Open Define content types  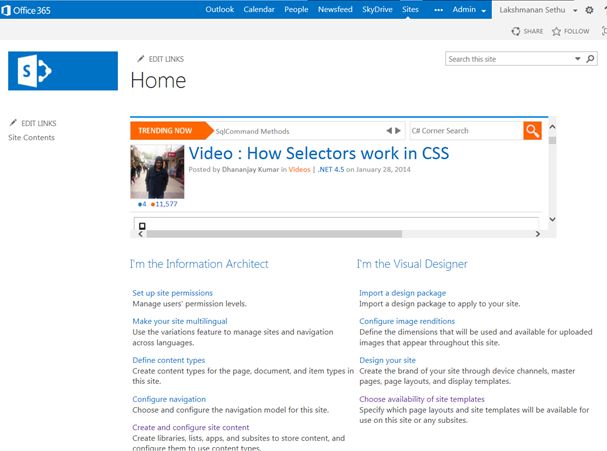[168, 360]
